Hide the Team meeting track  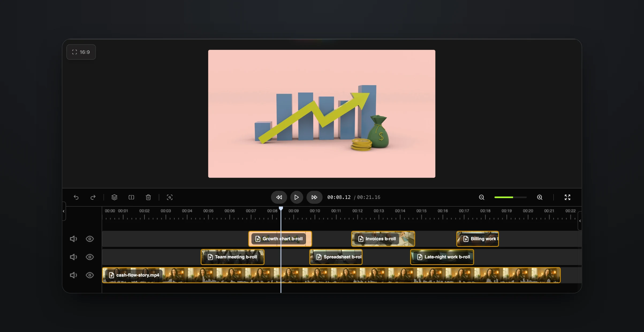pyautogui.click(x=90, y=257)
